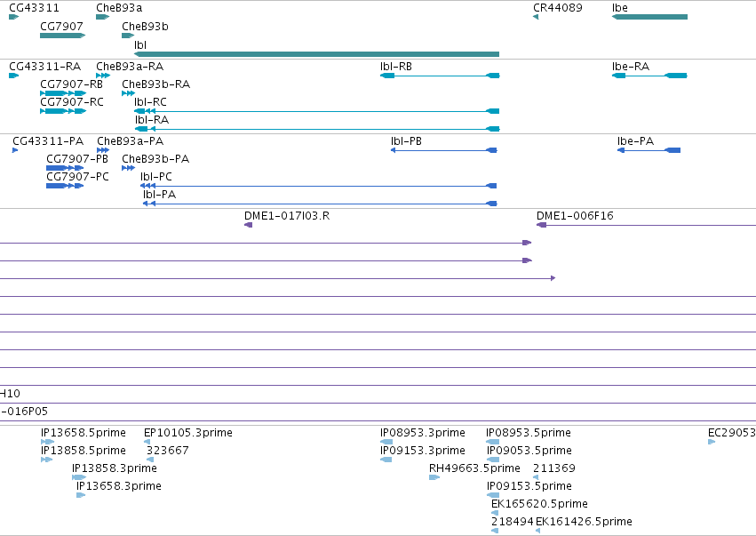Select the DME1-017I03.R feature glyph
Screen dimensions: 756x536
[249, 225]
